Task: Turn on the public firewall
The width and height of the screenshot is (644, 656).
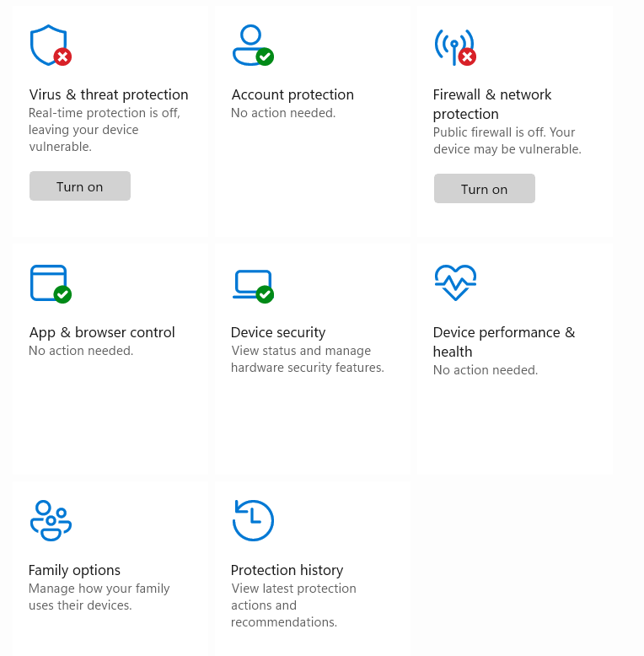Action: tap(485, 189)
